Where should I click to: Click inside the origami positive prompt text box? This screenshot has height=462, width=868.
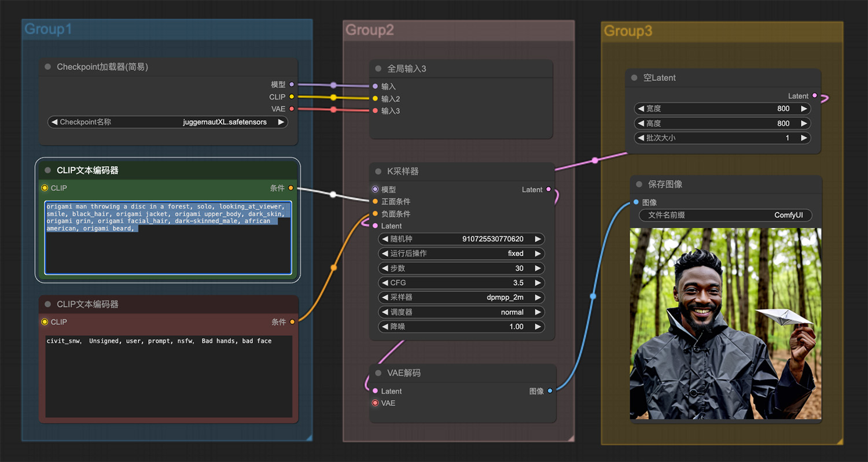[x=168, y=238]
